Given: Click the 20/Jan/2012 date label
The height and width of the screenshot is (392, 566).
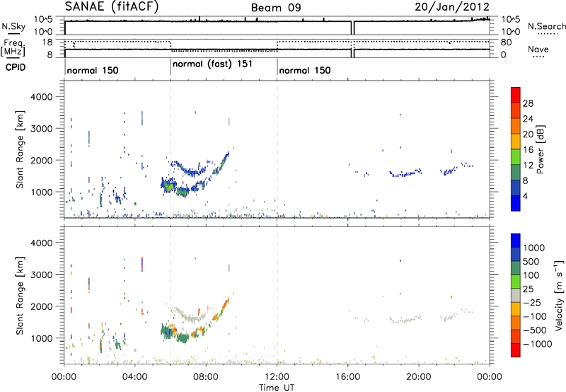Looking at the screenshot, I should point(452,7).
